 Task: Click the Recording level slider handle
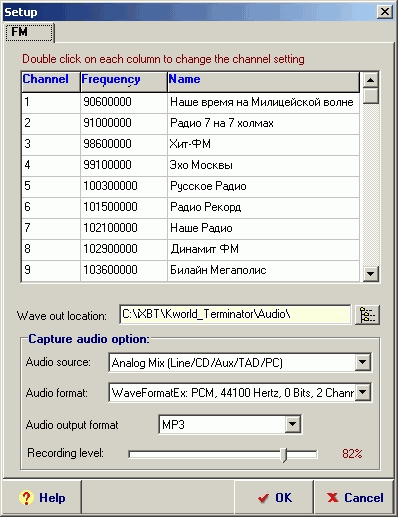pyautogui.click(x=284, y=455)
